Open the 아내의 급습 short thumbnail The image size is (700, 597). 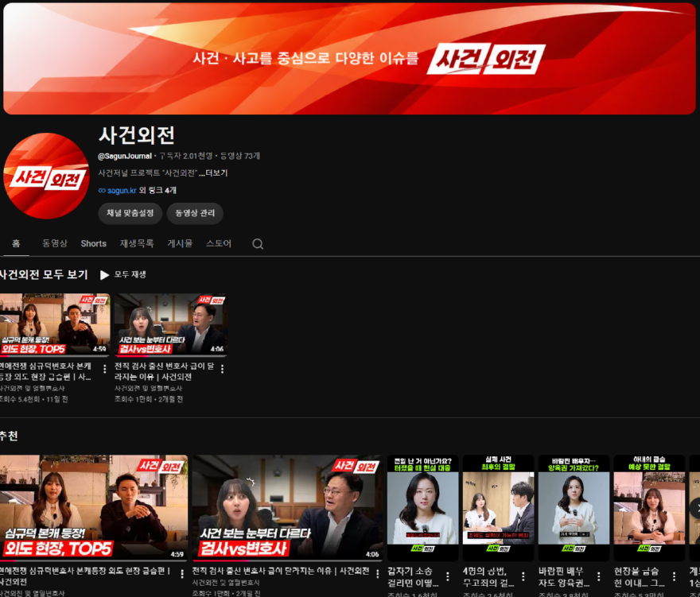649,508
